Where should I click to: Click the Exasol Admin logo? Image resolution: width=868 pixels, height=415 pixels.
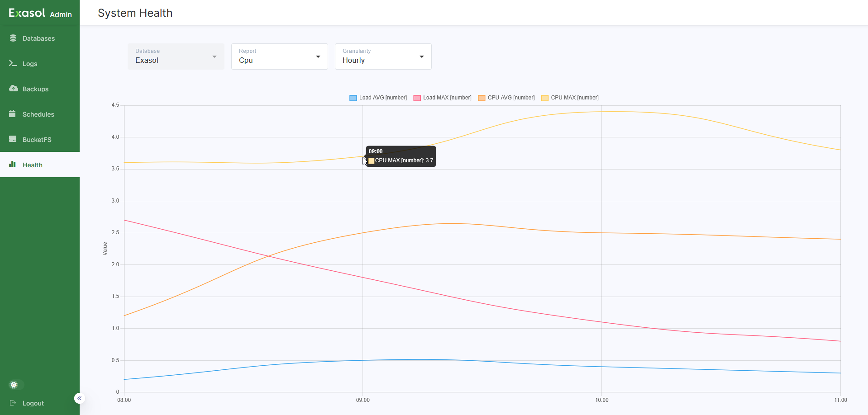[x=40, y=13]
